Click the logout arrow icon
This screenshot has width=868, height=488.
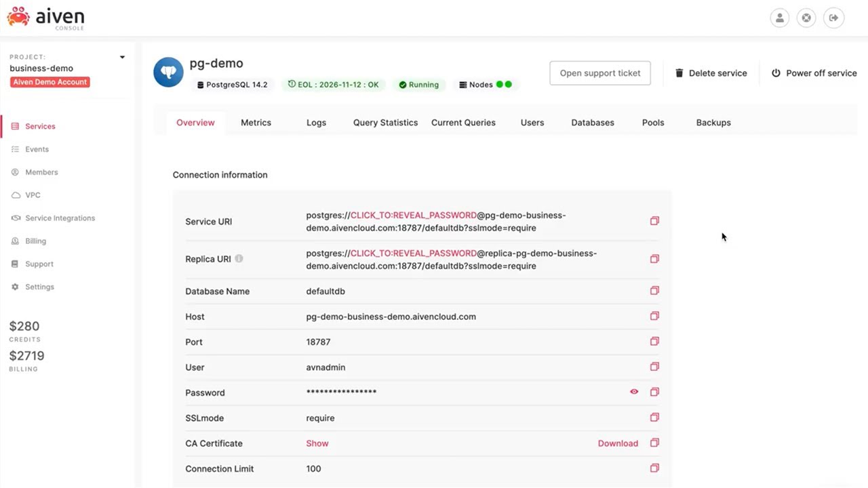[x=834, y=18]
